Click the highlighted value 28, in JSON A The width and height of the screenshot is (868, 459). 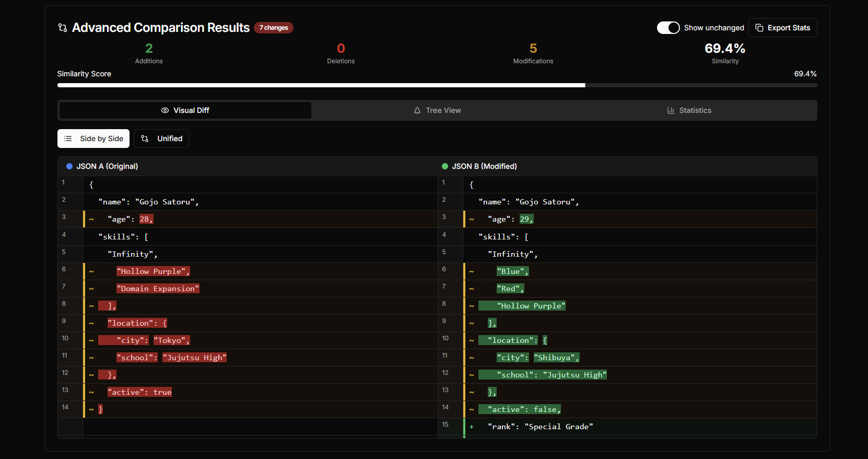(146, 219)
